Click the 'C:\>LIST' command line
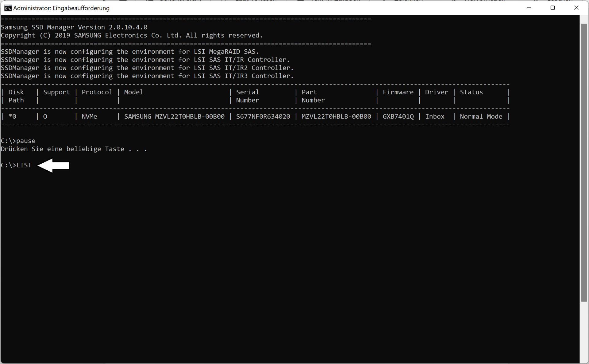 point(16,165)
